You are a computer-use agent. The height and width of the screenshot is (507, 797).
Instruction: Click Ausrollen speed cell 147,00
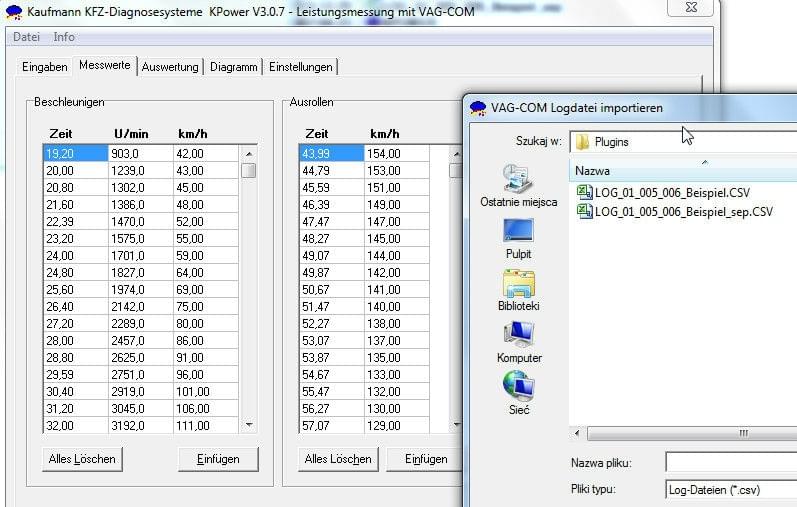pos(397,222)
